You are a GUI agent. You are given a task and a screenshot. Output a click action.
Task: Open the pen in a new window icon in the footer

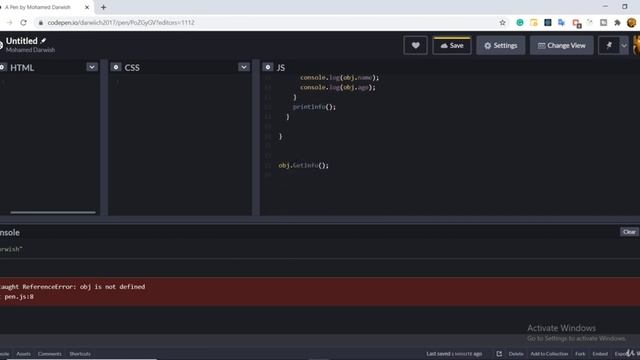499,354
